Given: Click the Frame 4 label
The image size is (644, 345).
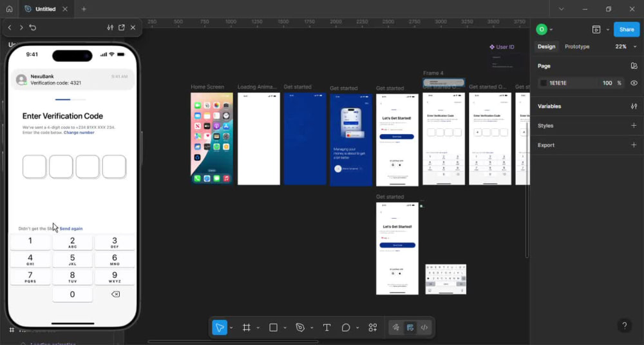Looking at the screenshot, I should [x=433, y=74].
